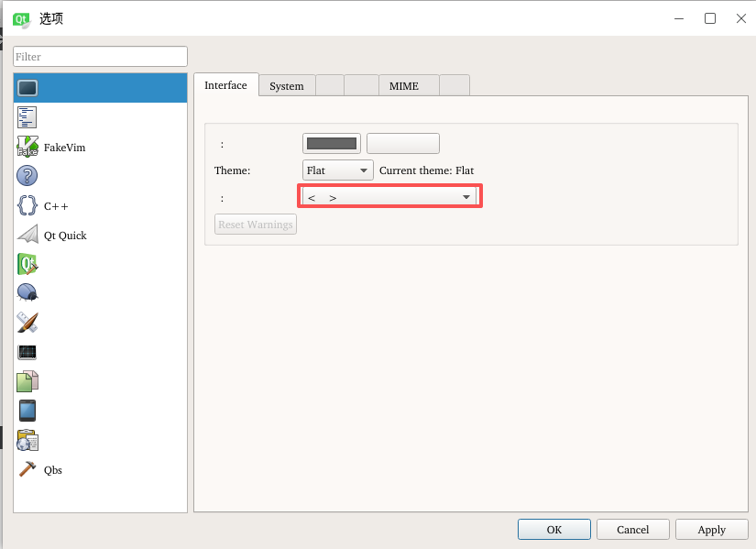Select the Analyzer oscilloscope icon
This screenshot has height=549, width=756.
(x=27, y=352)
